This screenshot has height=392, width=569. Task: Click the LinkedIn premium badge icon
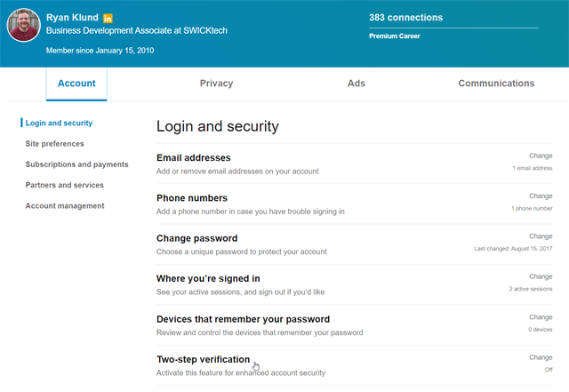tap(108, 18)
